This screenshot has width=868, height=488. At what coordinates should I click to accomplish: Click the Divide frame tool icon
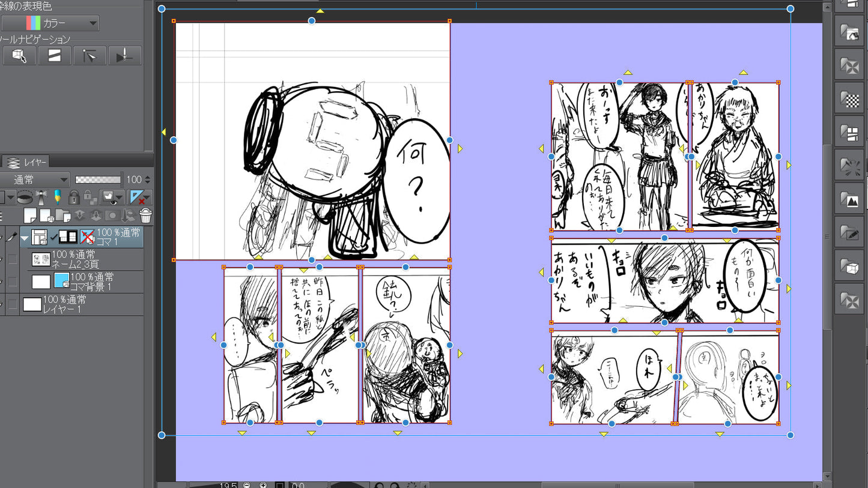(54, 56)
